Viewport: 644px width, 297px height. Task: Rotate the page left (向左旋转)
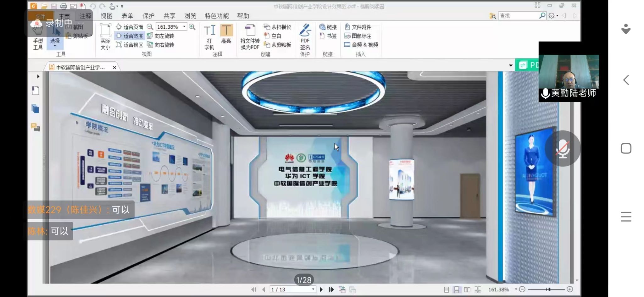[161, 36]
